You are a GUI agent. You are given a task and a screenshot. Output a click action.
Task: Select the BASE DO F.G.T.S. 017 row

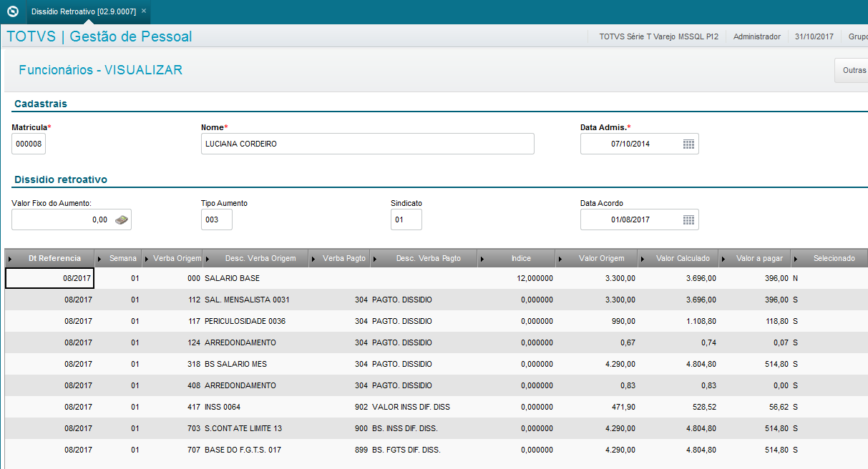[x=437, y=450]
